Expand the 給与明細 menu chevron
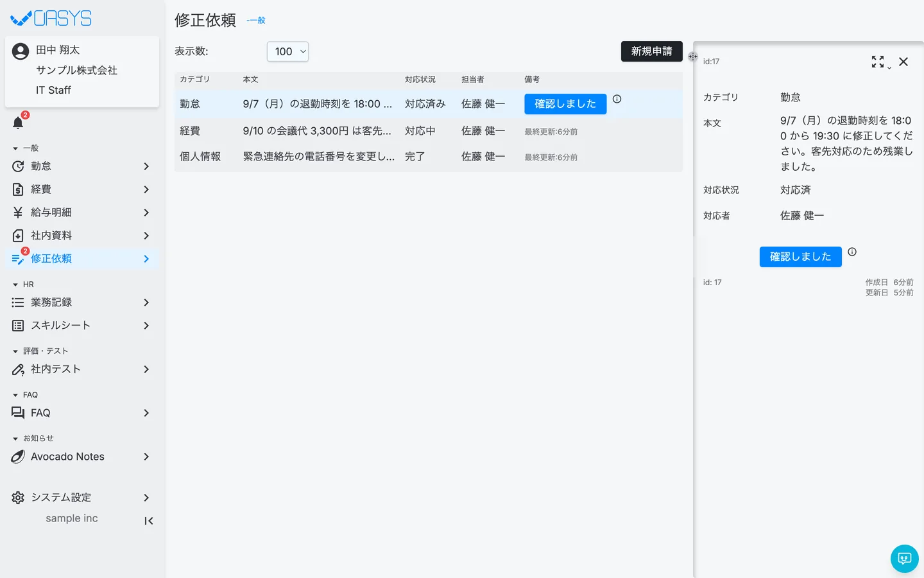The width and height of the screenshot is (924, 578). pos(146,213)
